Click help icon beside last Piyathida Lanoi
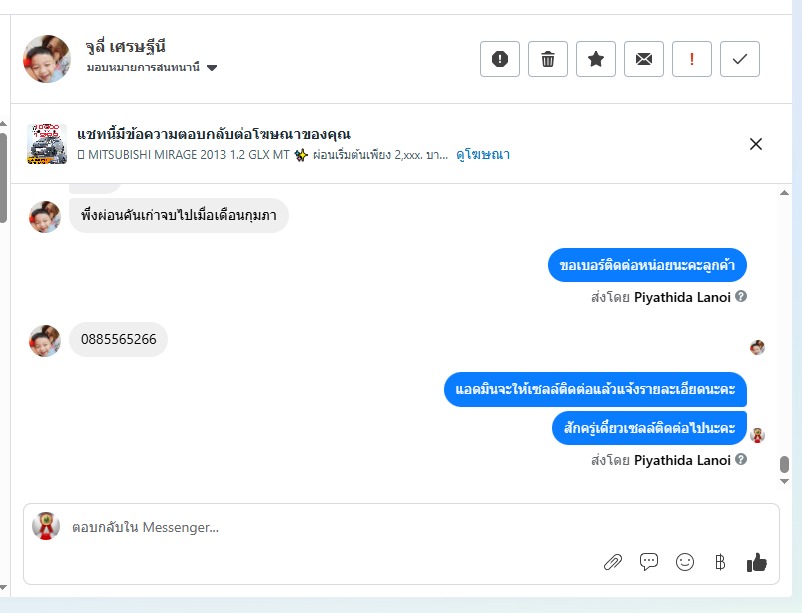Image resolution: width=802 pixels, height=613 pixels. point(741,460)
